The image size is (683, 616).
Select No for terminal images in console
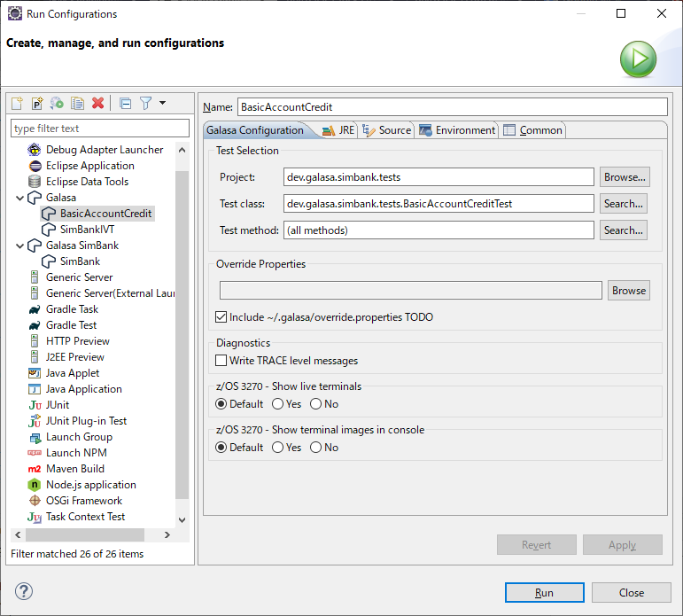(315, 448)
